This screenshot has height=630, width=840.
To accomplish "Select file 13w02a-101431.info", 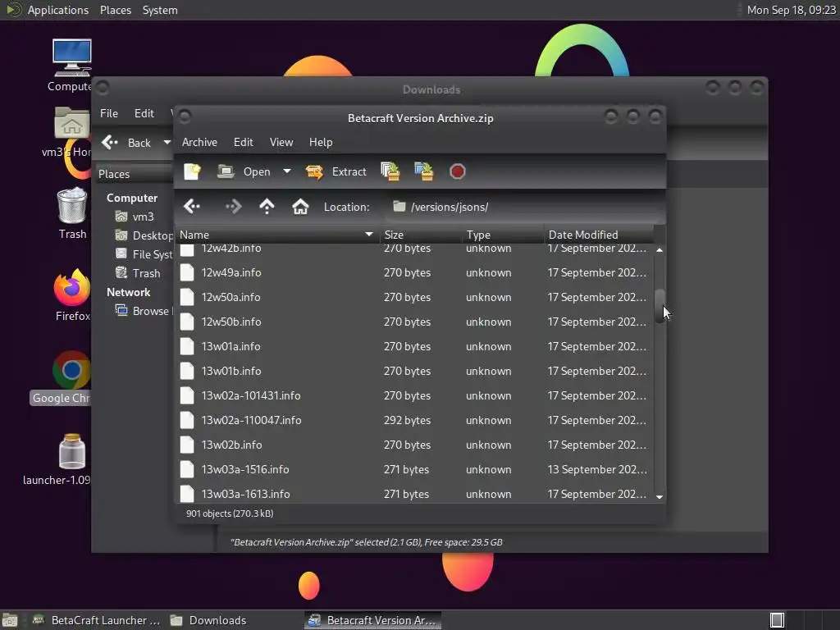I will 414,396.
